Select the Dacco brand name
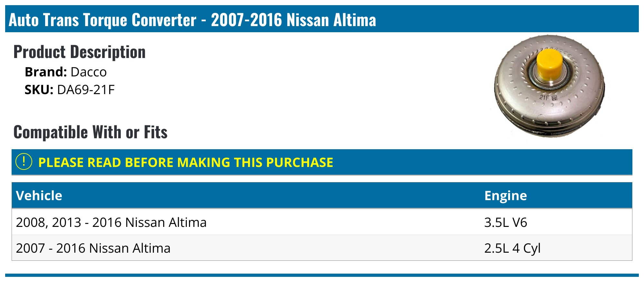The image size is (644, 282). point(89,72)
